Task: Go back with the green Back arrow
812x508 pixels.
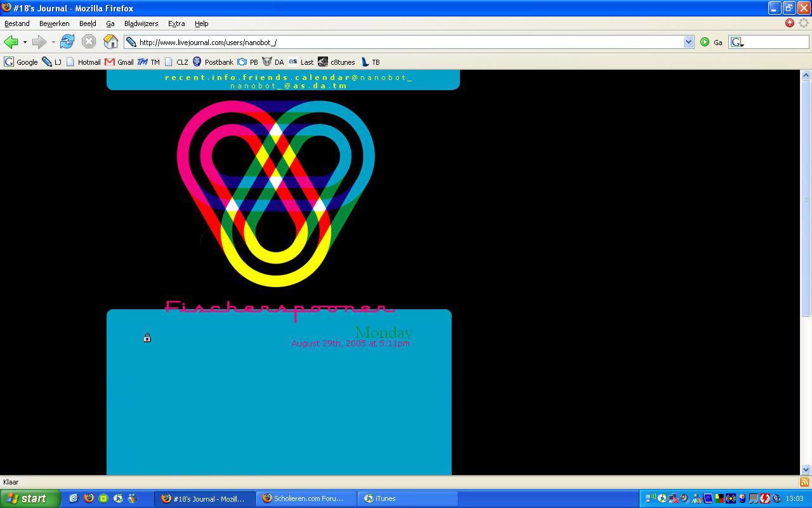Action: pyautogui.click(x=11, y=43)
